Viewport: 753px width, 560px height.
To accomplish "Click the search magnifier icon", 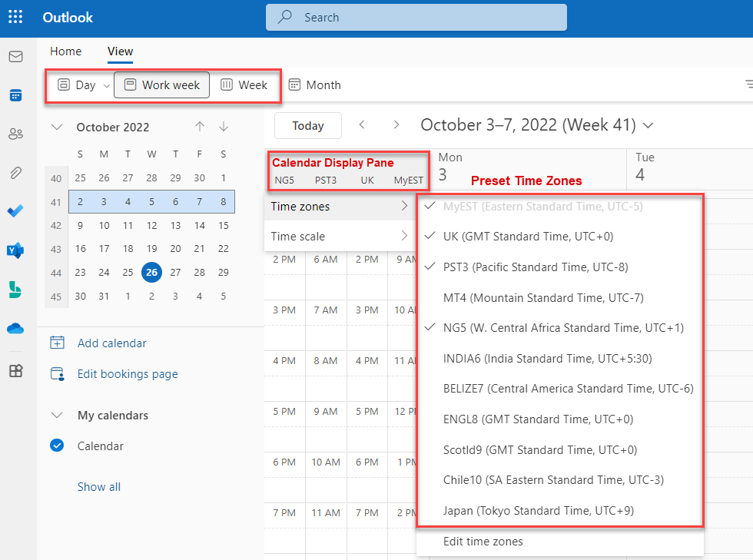I will click(x=285, y=17).
